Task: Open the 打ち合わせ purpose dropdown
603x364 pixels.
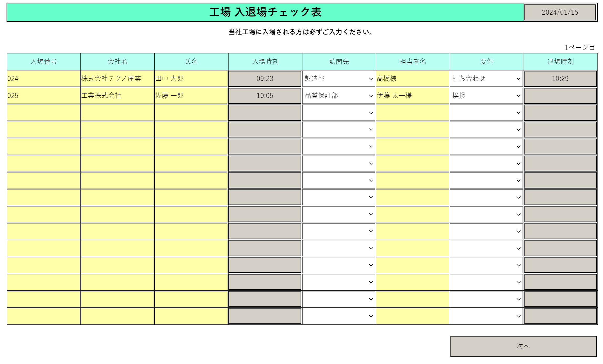Action: pos(486,79)
